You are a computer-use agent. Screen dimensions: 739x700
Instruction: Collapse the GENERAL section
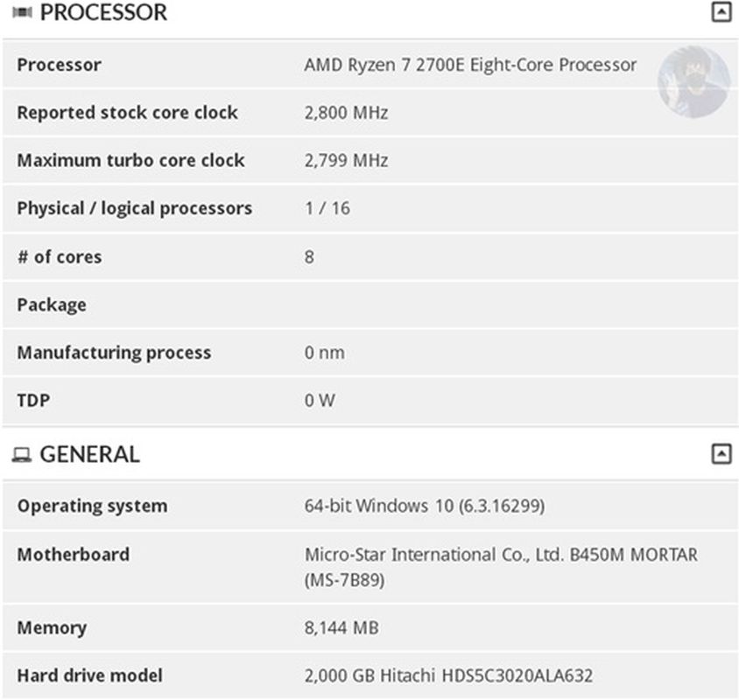click(x=721, y=453)
